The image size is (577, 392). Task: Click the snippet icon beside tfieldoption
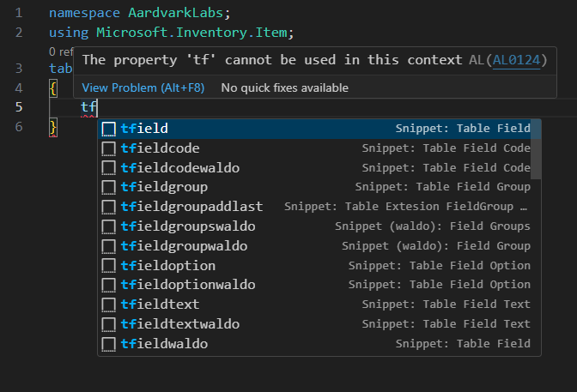click(109, 266)
